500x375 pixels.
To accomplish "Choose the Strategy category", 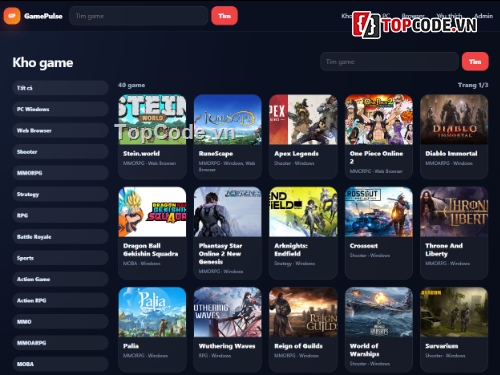I will 60,194.
